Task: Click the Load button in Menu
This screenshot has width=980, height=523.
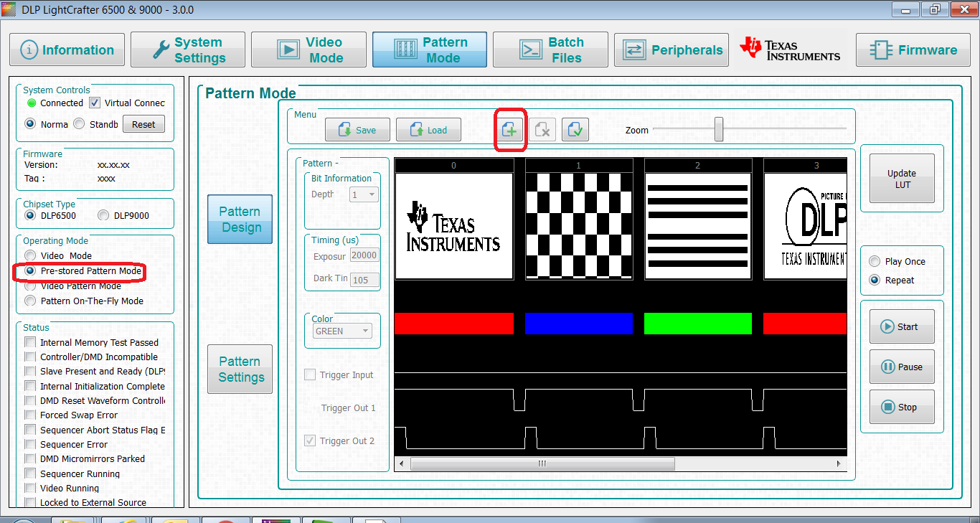Action: pos(428,130)
